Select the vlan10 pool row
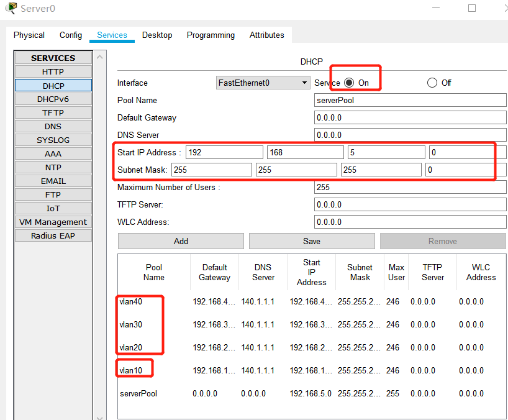The height and width of the screenshot is (420, 508). point(132,370)
